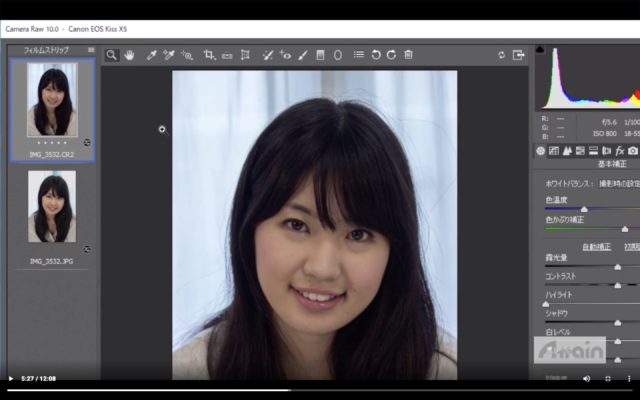
Task: Click the circular arrows icon at toolbar right
Action: tap(502, 55)
